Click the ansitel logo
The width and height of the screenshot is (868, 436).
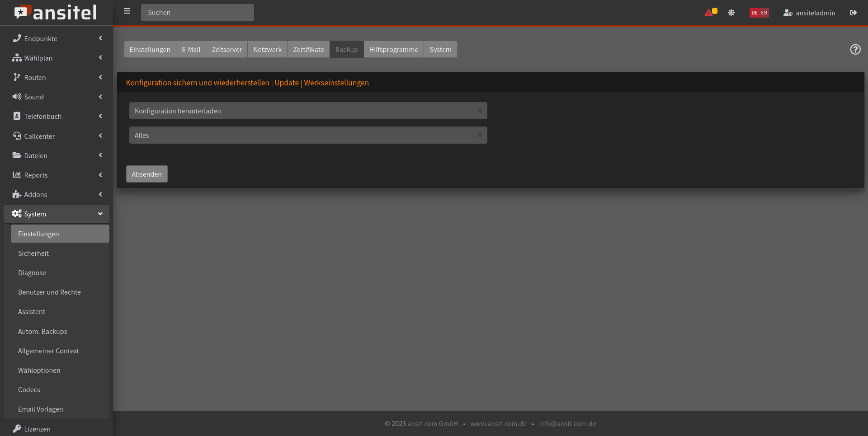56,13
